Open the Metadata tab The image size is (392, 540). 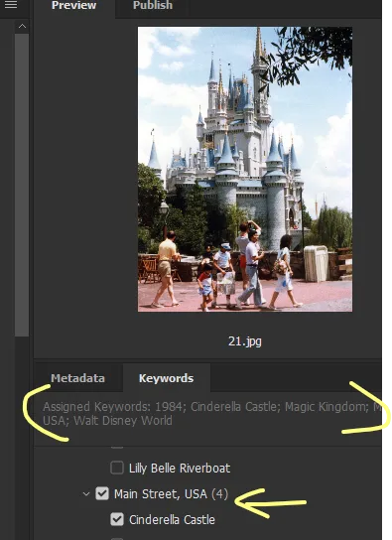(x=77, y=378)
